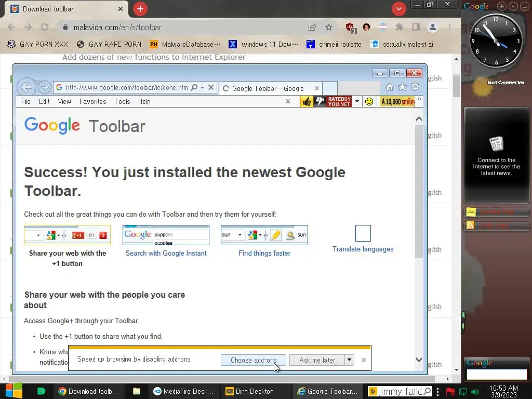Click the volume speaker tray icon
This screenshot has width=532, height=399.
(475, 392)
